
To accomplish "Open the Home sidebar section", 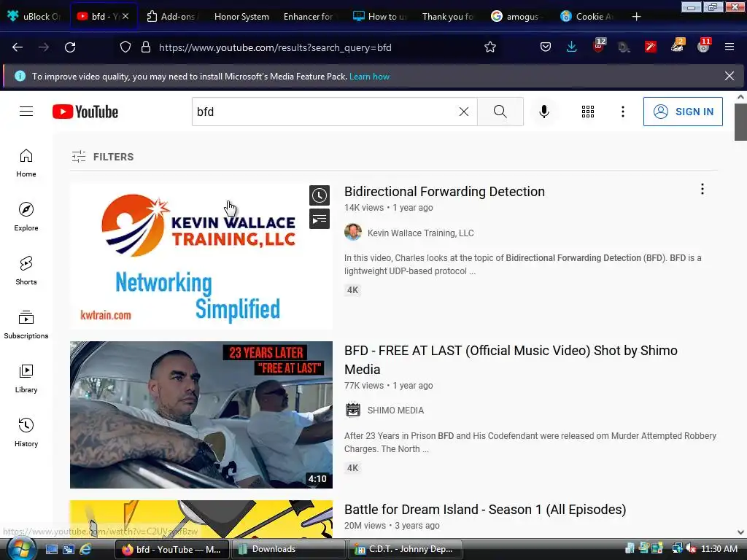I will 26,163.
